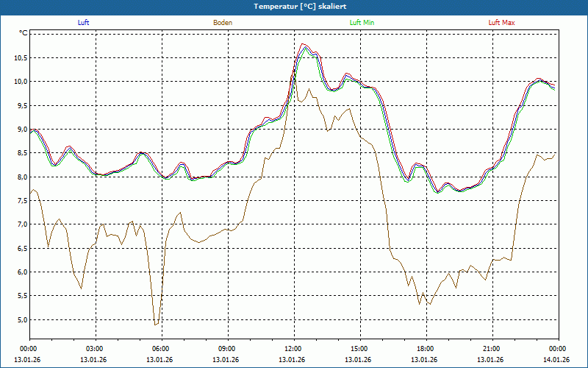The width and height of the screenshot is (588, 368).
Task: Click the air temperature peak above 10,5
Action: coord(304,46)
